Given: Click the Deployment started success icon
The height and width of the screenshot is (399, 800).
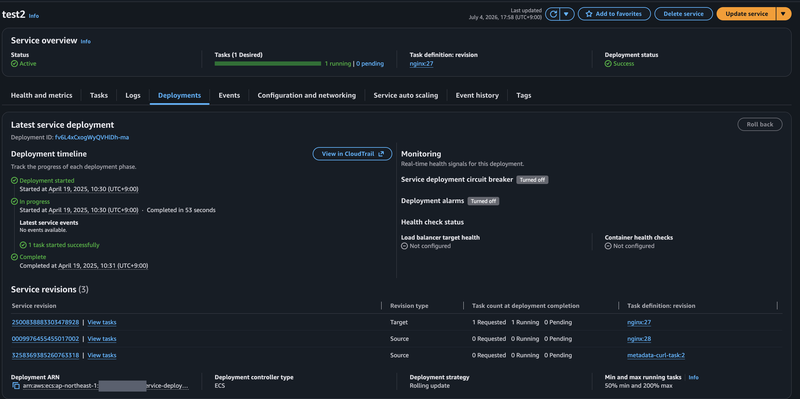Looking at the screenshot, I should [14, 181].
